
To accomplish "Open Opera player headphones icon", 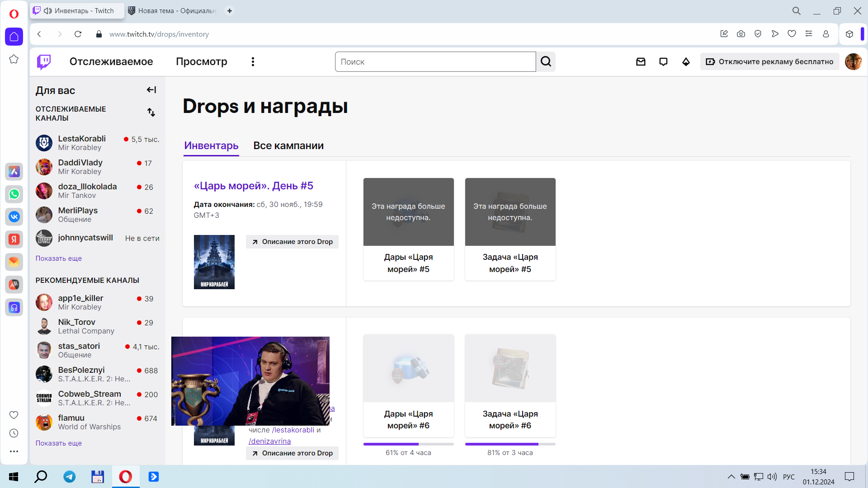I will point(14,308).
